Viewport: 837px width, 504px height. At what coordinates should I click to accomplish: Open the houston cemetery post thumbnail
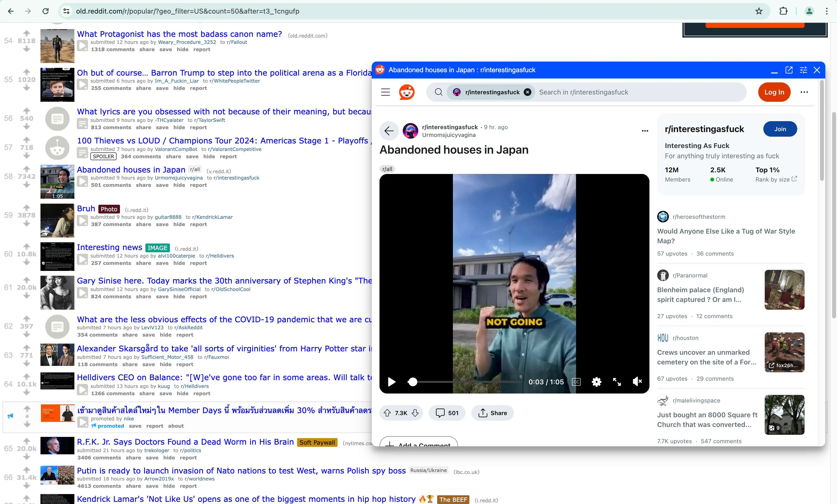coord(784,352)
